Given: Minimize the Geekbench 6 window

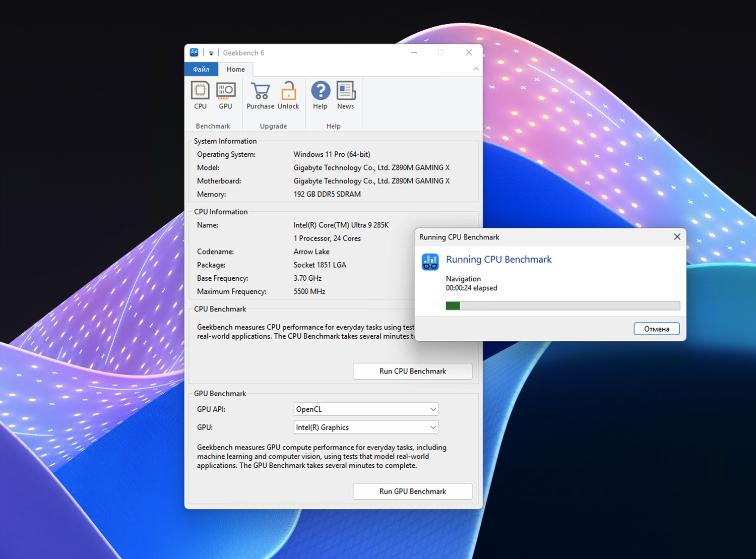Looking at the screenshot, I should tap(414, 52).
